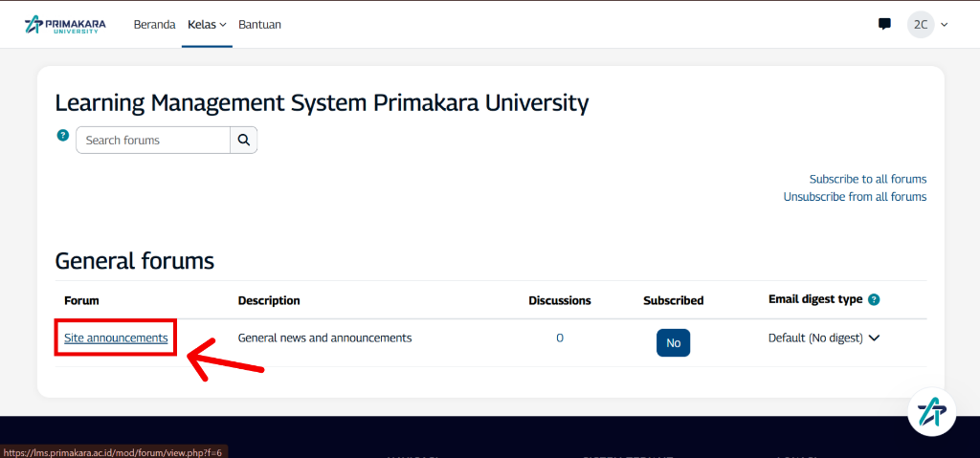Click Unsubscribe from all forums
The width and height of the screenshot is (980, 458).
pyautogui.click(x=855, y=197)
